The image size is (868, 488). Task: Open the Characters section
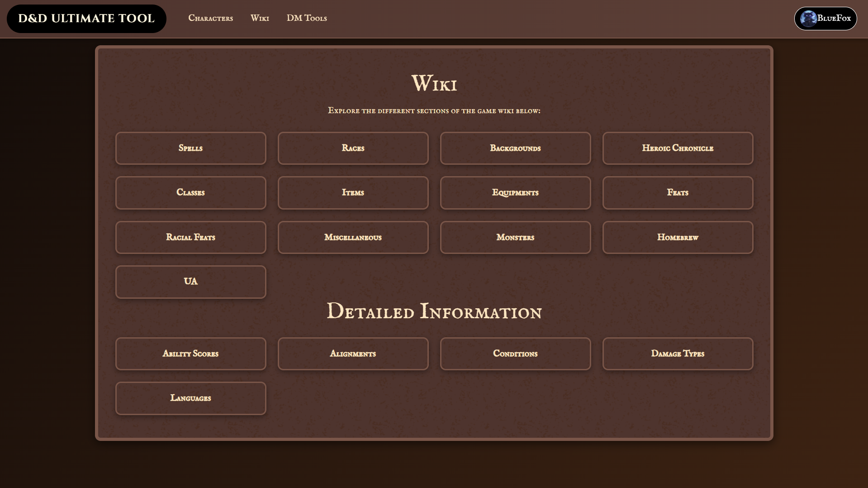[x=210, y=18]
